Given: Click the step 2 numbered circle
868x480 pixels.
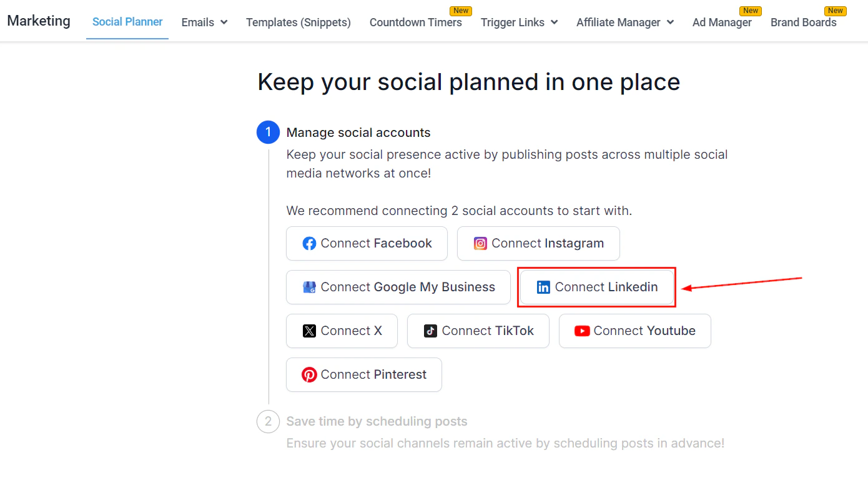Looking at the screenshot, I should point(268,421).
